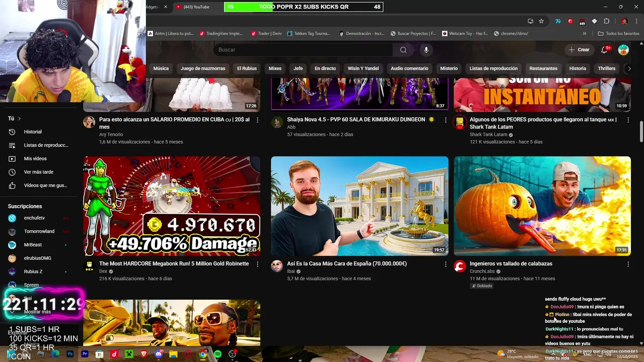Image resolution: width=644 pixels, height=362 pixels.
Task: Click the Buscar search field
Action: point(304,50)
